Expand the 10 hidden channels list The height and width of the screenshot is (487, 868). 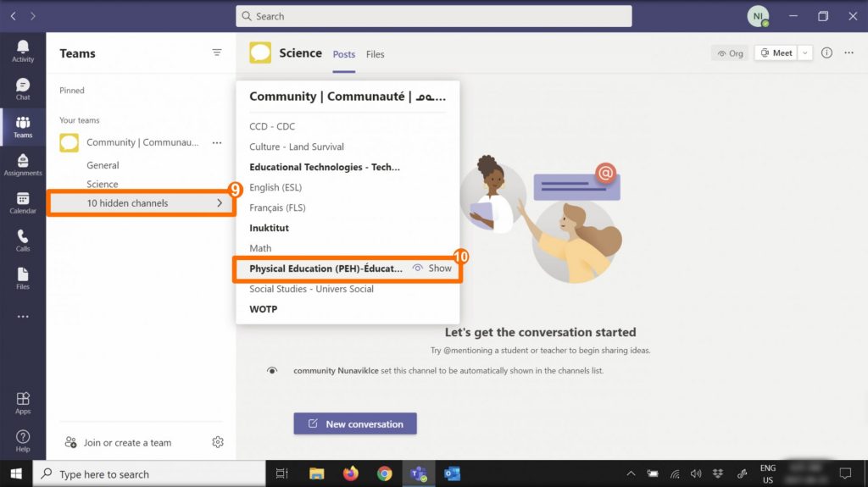tap(142, 203)
